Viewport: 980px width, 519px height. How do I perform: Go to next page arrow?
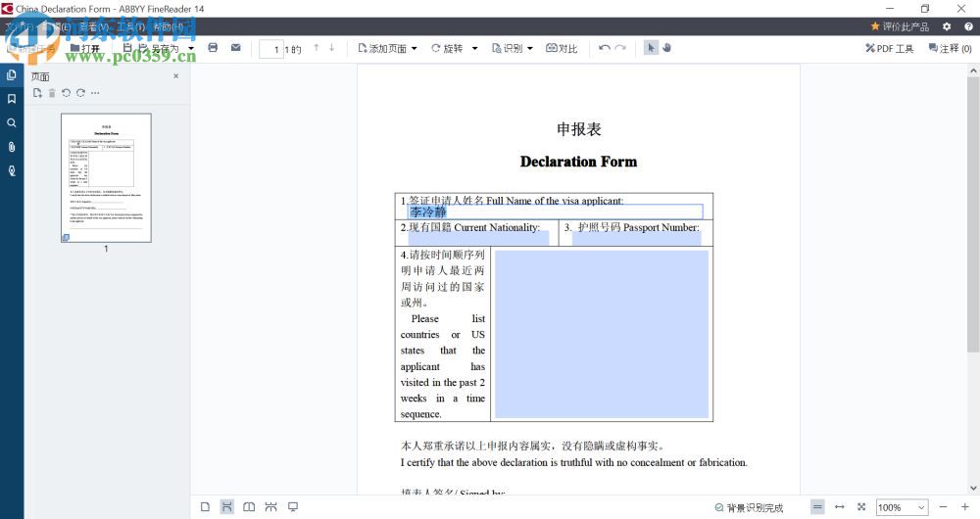pyautogui.click(x=332, y=48)
